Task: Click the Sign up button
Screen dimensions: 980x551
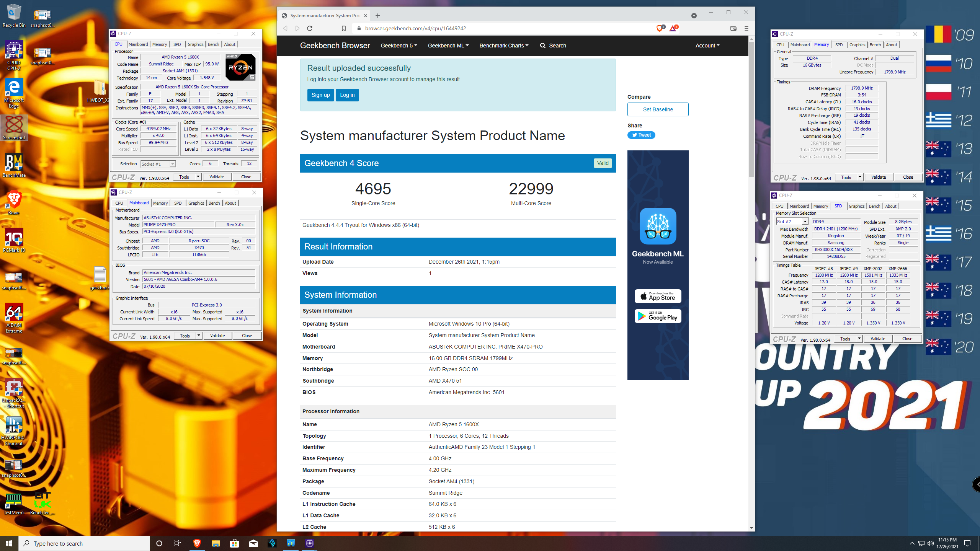Action: pos(320,95)
